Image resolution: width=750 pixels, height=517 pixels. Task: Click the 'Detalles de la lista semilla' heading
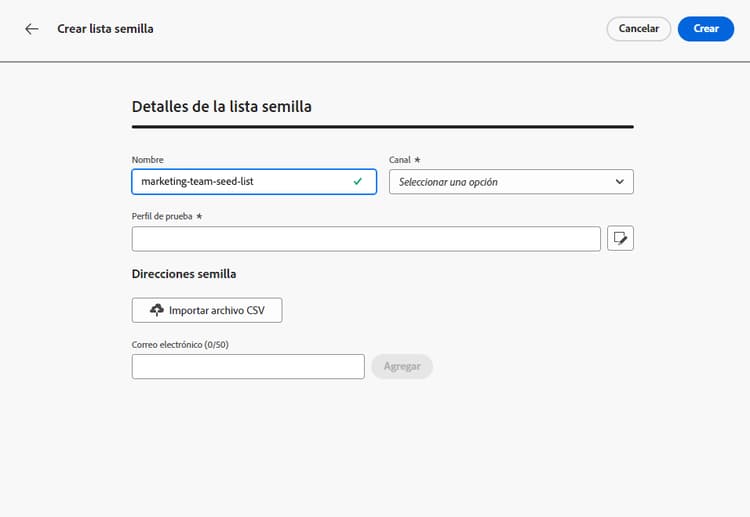(221, 107)
